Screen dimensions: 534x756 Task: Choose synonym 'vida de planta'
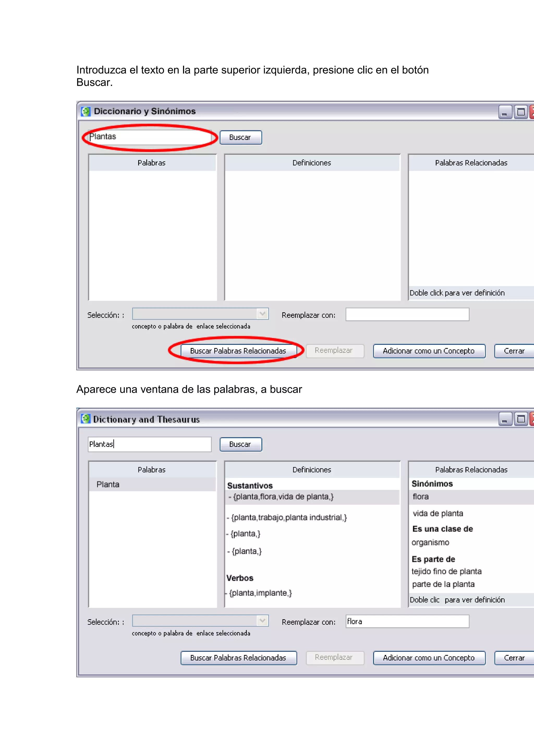pos(438,513)
